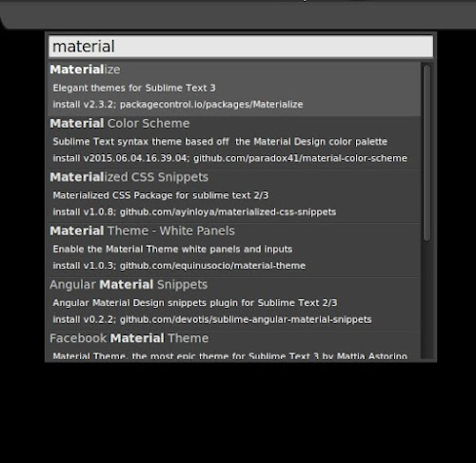Click the equinusocio/material-theme install line

pyautogui.click(x=179, y=266)
